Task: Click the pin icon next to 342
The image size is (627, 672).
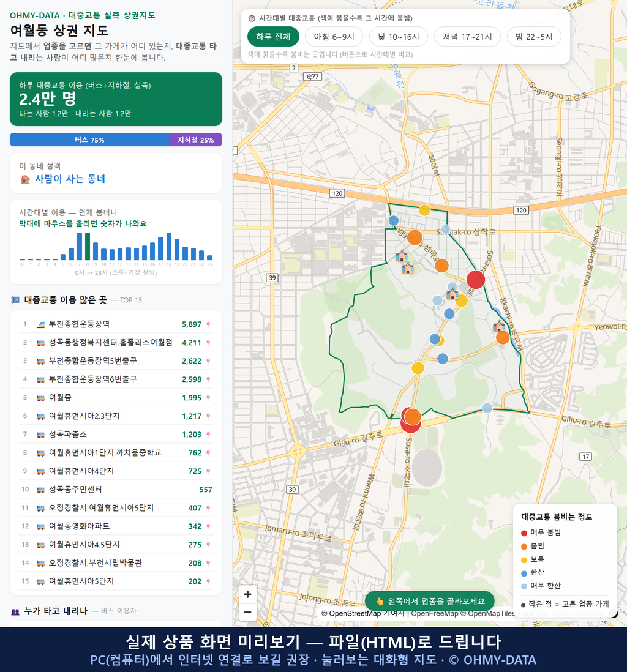Action: [208, 526]
